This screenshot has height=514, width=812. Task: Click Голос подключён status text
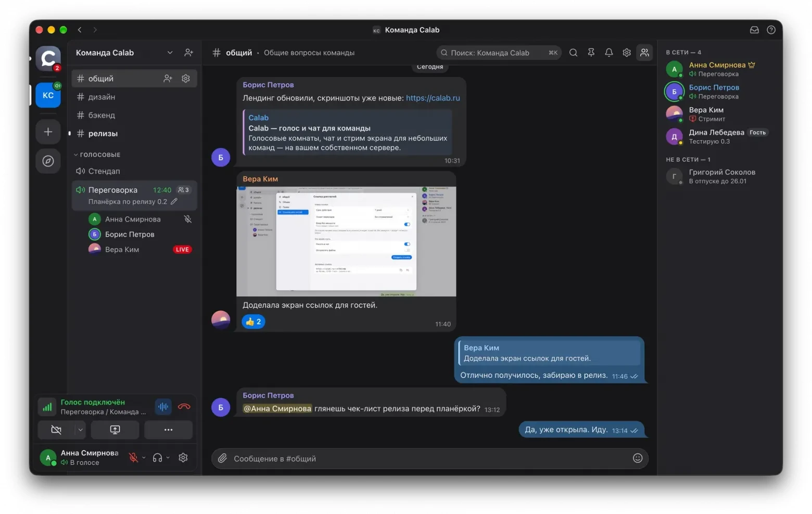click(93, 402)
